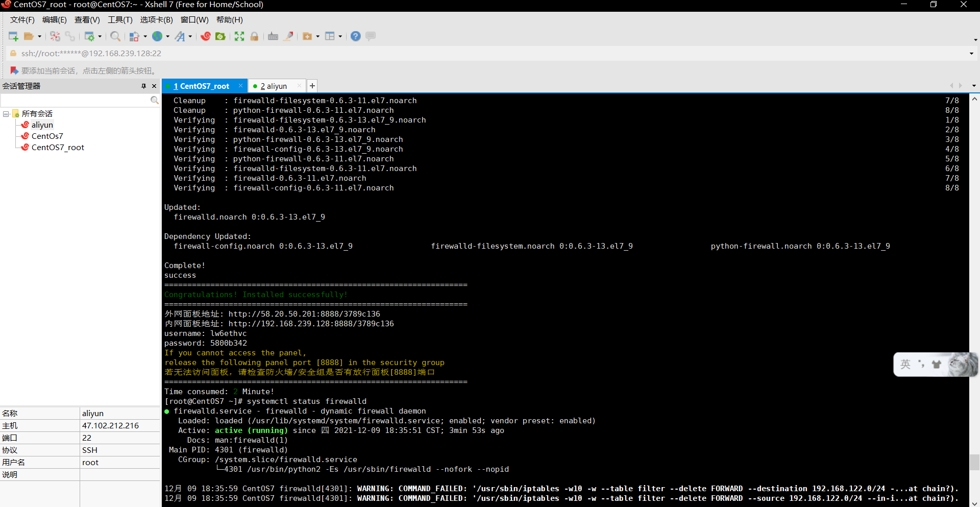Open a new tab with the plus button
Viewport: 980px width, 507px height.
[312, 86]
